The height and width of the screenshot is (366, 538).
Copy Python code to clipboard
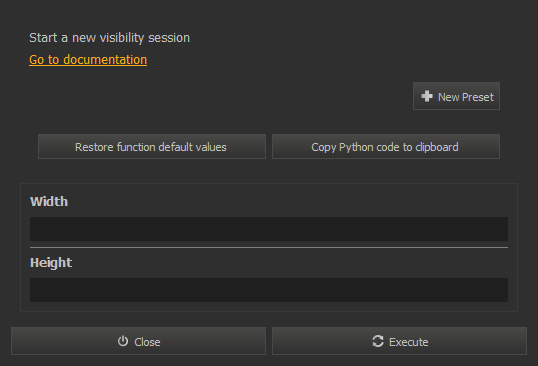click(386, 147)
